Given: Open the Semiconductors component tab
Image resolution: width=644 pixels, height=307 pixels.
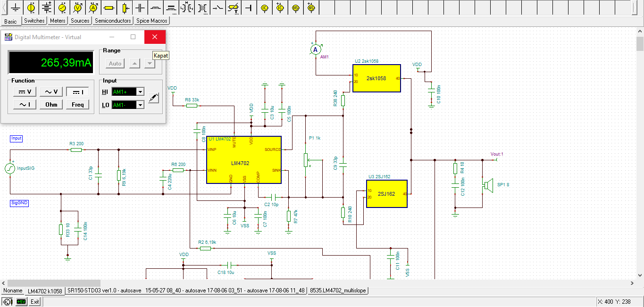Looking at the screenshot, I should tap(113, 21).
